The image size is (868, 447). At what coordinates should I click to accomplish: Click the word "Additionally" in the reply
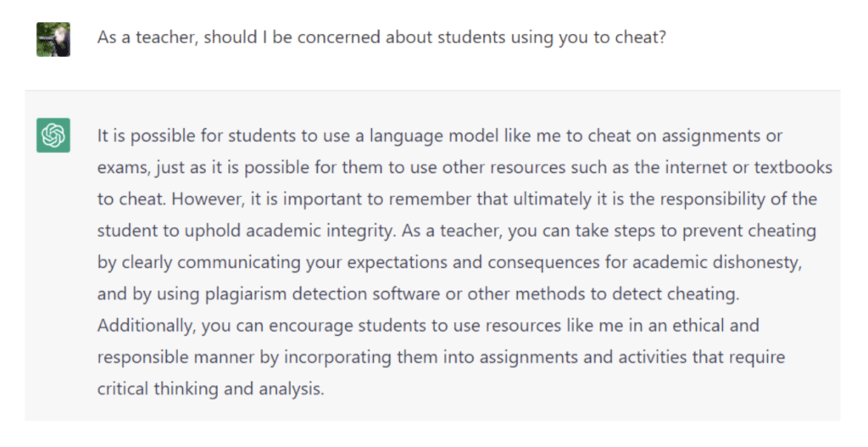pos(139,326)
